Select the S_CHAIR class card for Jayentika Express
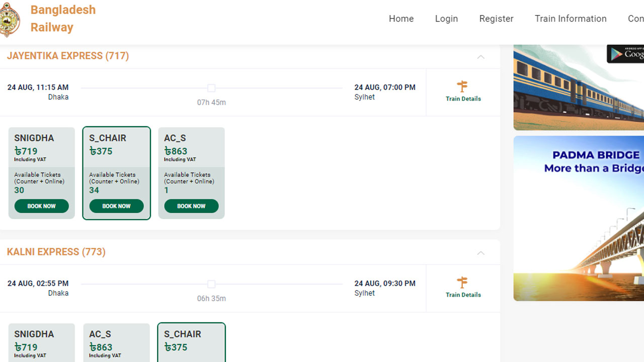The width and height of the screenshot is (644, 362). click(116, 173)
